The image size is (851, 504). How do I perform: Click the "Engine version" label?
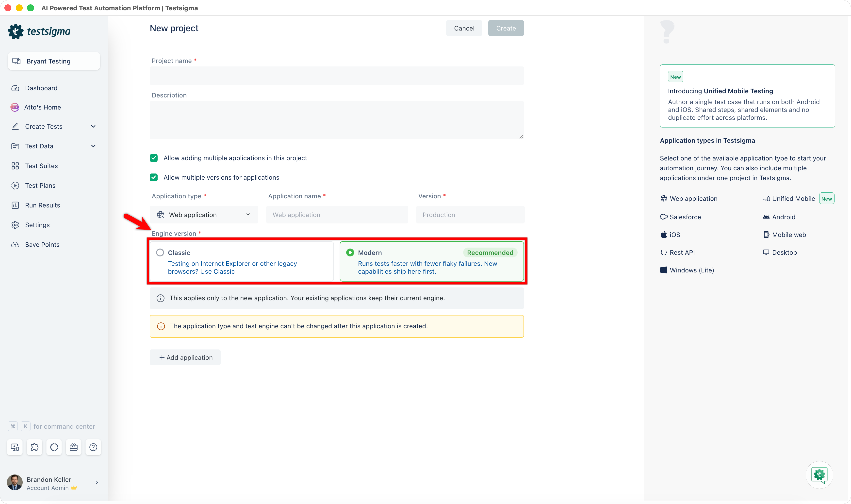point(174,234)
